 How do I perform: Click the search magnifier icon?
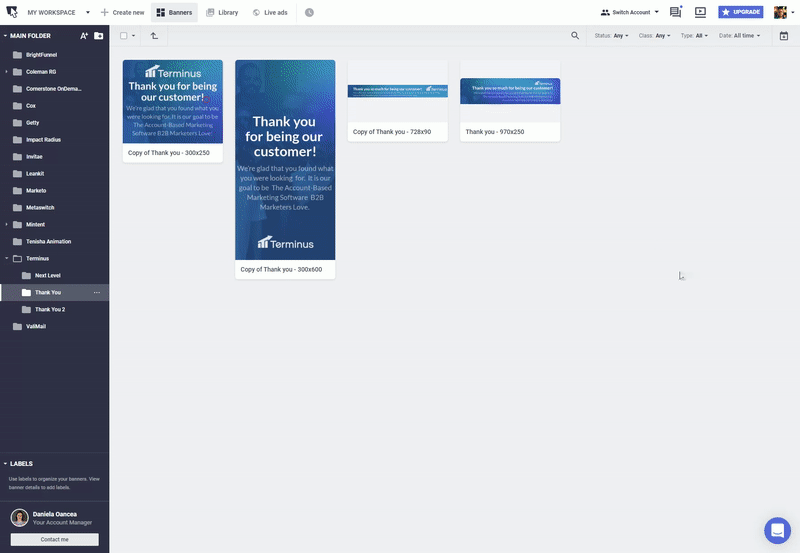(x=575, y=35)
